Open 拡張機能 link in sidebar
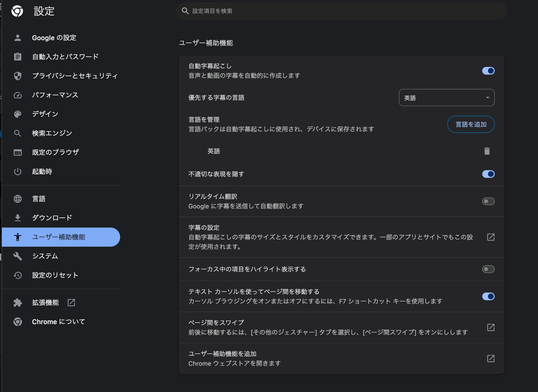Image resolution: width=538 pixels, height=392 pixels. 61,302
